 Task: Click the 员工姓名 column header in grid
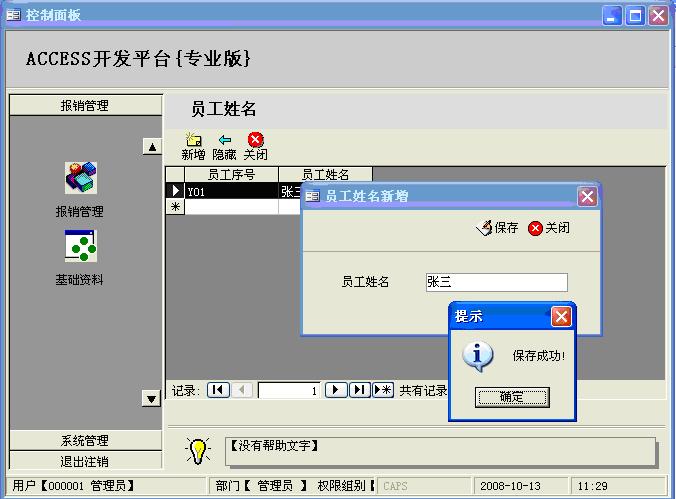pyautogui.click(x=325, y=175)
